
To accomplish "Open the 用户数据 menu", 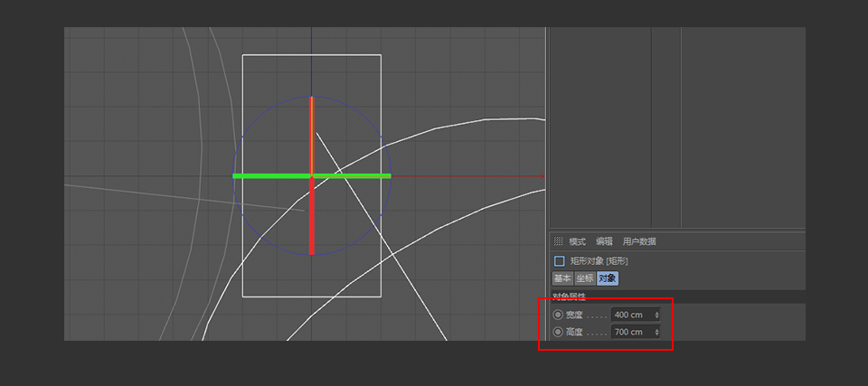I will coord(639,241).
